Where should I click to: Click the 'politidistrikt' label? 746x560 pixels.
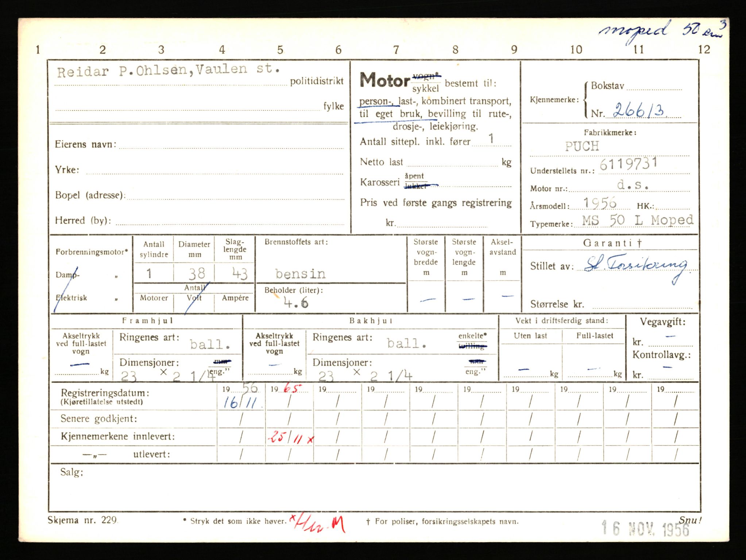click(317, 81)
